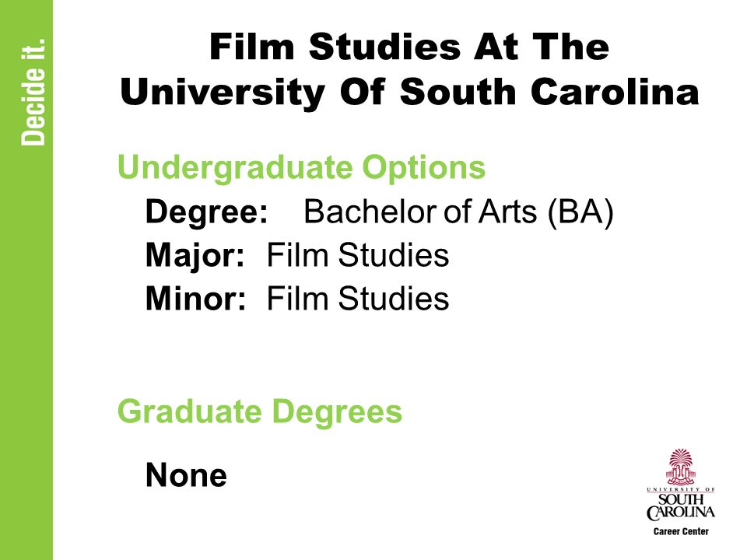747x560 pixels.
Task: Click the 'Graduate Degrees' heading
Action: click(x=260, y=411)
